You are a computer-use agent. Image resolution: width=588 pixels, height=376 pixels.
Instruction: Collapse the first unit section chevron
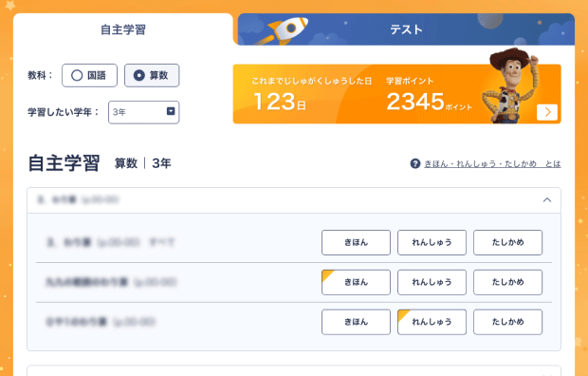click(x=547, y=200)
